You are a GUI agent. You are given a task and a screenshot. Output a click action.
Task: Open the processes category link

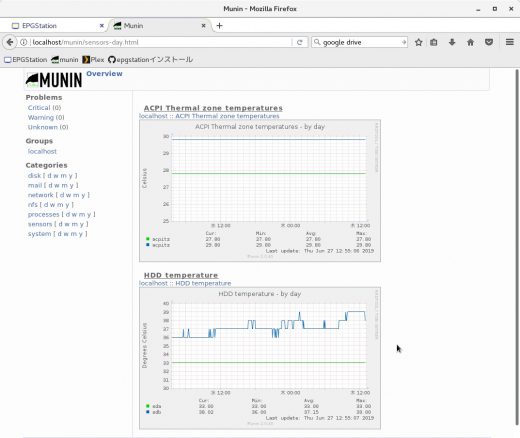click(x=44, y=214)
